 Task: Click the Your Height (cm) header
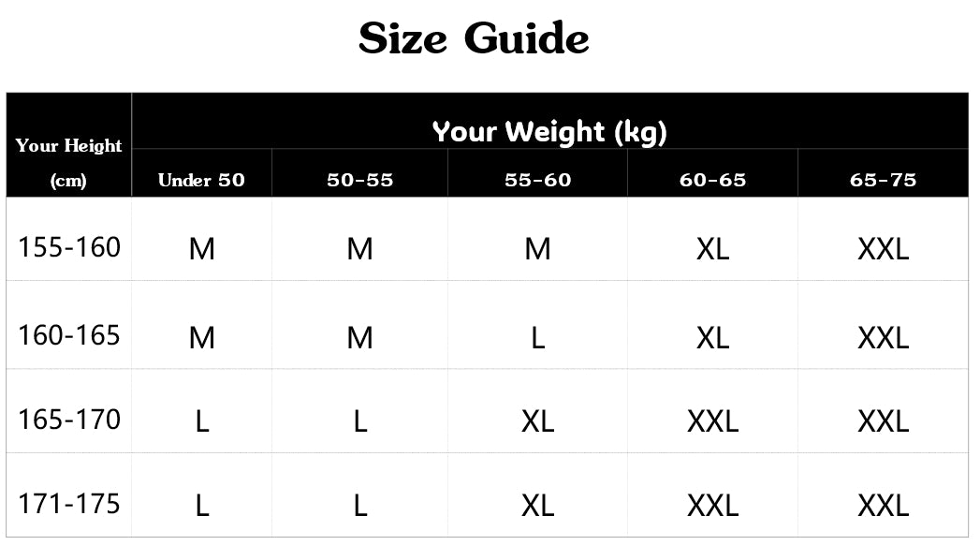tap(68, 161)
